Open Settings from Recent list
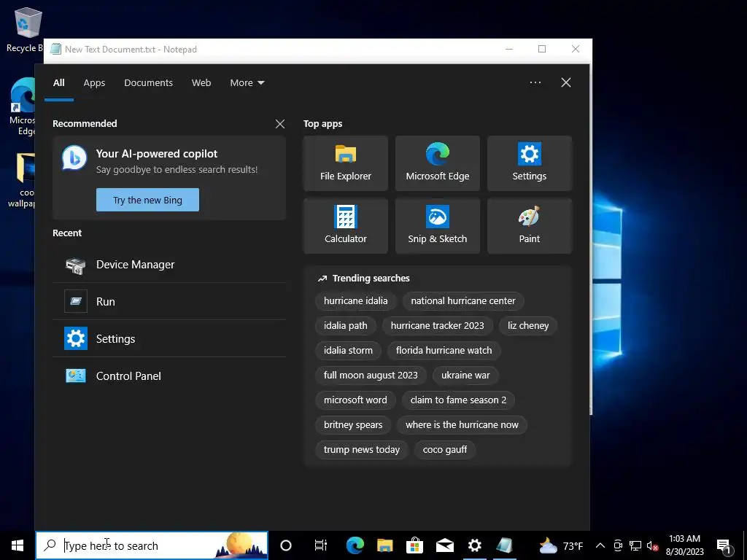The image size is (747, 560). [x=169, y=338]
